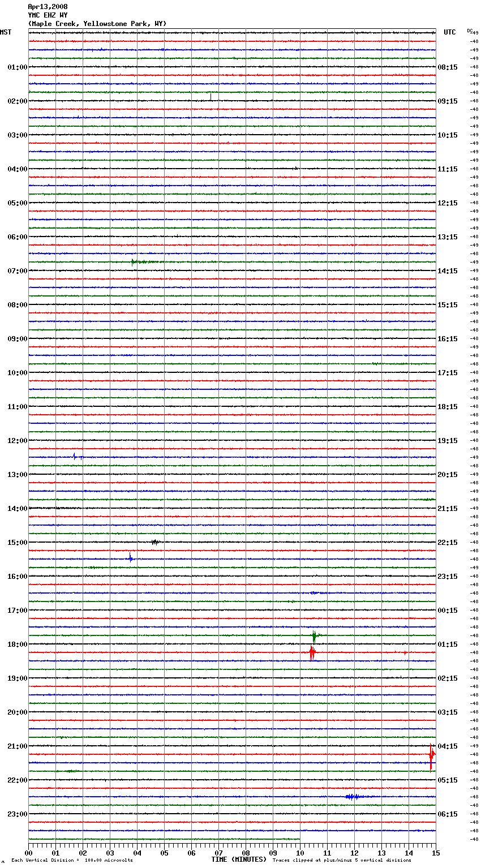
Task: Select the 09:00 MST row label
Action: point(18,339)
